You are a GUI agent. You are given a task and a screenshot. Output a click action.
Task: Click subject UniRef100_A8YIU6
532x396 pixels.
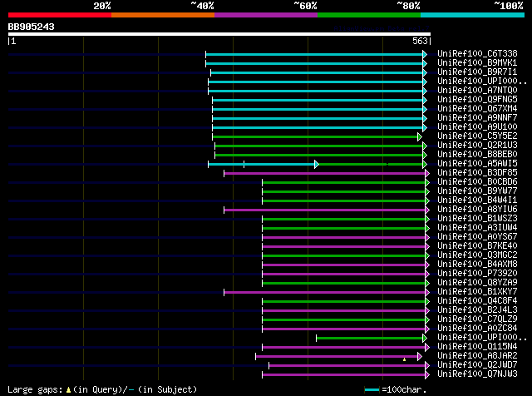477,209
